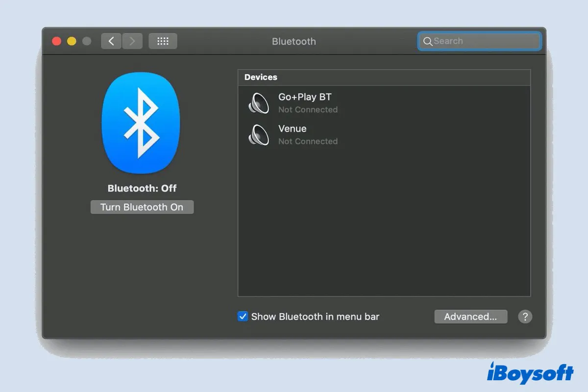Uncheck Show Bluetooth in menu bar checkbox

(243, 317)
